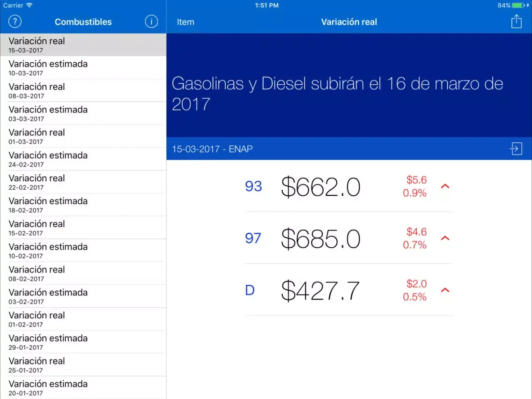Click the 0.7% variation value
Image resolution: width=532 pixels, height=399 pixels.
tap(414, 245)
